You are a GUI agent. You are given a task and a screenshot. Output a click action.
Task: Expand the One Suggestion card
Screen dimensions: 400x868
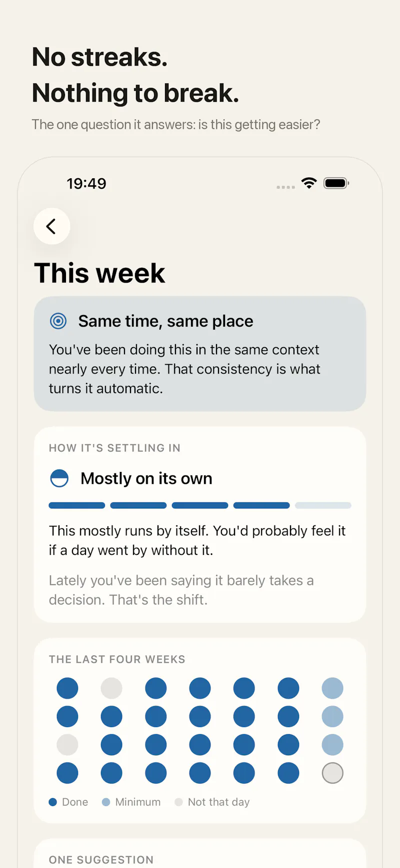click(200, 853)
